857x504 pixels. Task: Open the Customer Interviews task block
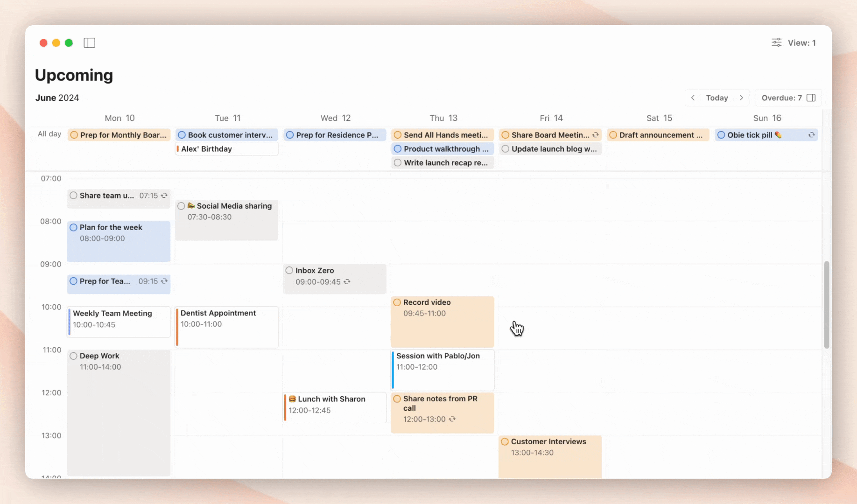(x=550, y=456)
